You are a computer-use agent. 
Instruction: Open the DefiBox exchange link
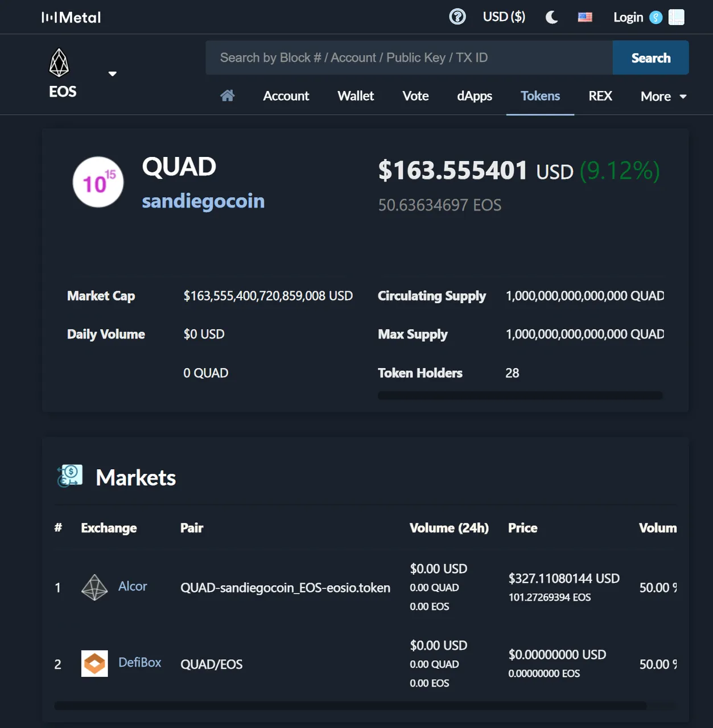[x=139, y=663]
